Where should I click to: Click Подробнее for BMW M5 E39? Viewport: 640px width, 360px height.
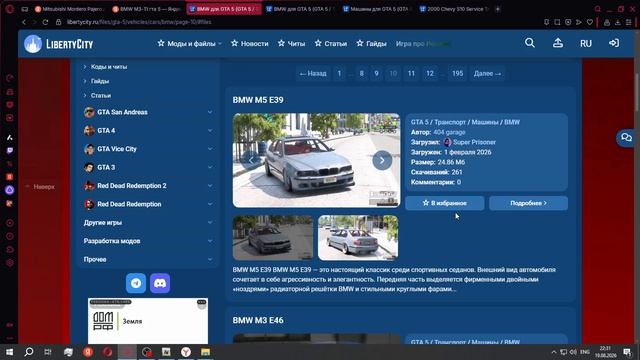coord(528,203)
